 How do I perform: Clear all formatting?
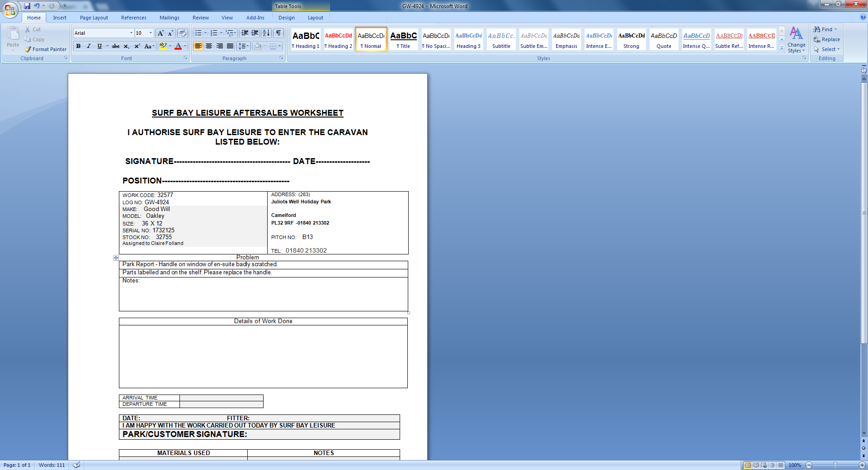[x=183, y=33]
